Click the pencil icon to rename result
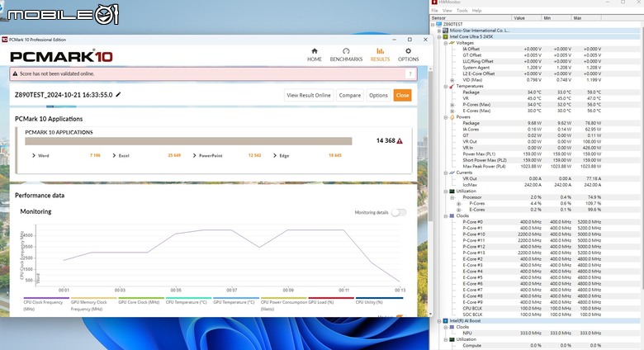Image resolution: width=644 pixels, height=350 pixels. click(x=118, y=94)
